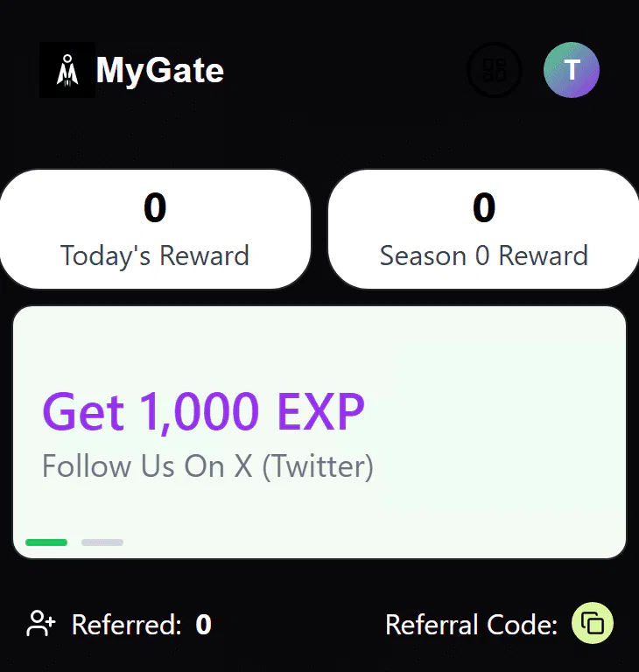Click the "Today's Reward" label text
Viewport: 639px width, 672px height.
point(155,256)
